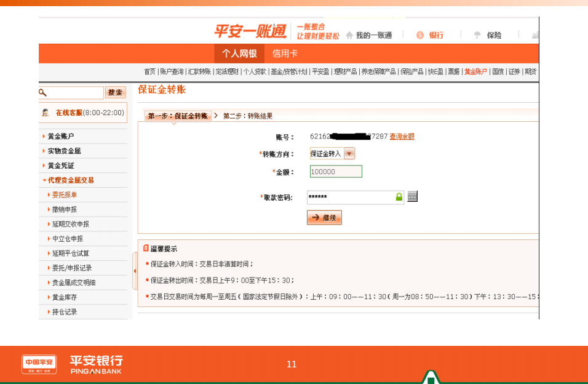The height and width of the screenshot is (384, 588).
Task: Collapse the 代理贵金属交易 sidebar section
Action: [x=71, y=180]
